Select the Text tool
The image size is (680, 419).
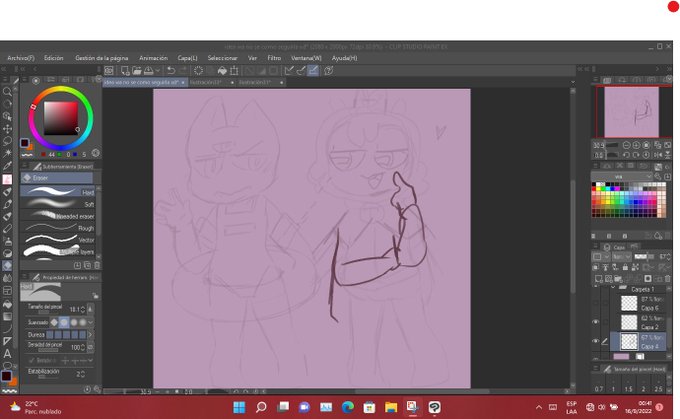[x=7, y=354]
